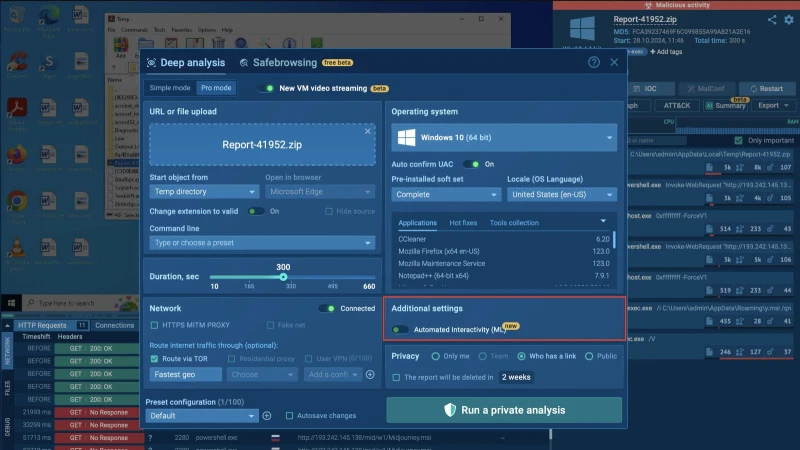Select the Public privacy option
The image size is (800, 450).
[588, 356]
